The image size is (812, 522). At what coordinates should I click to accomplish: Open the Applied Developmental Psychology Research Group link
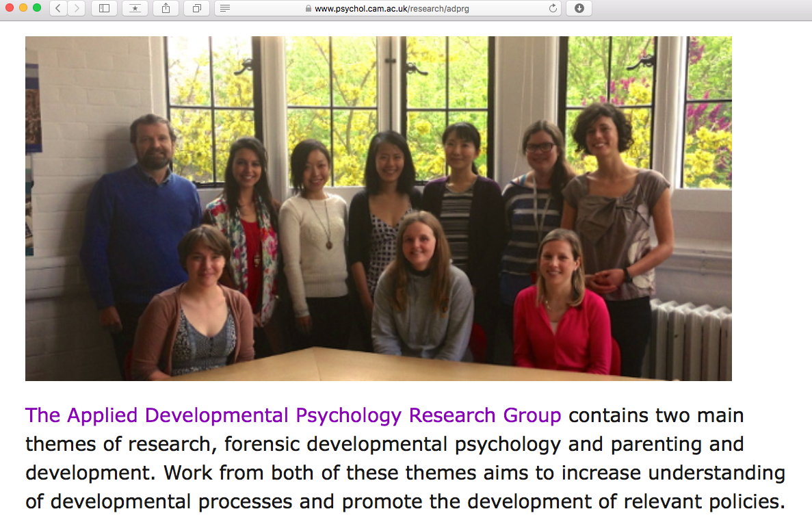pyautogui.click(x=293, y=415)
